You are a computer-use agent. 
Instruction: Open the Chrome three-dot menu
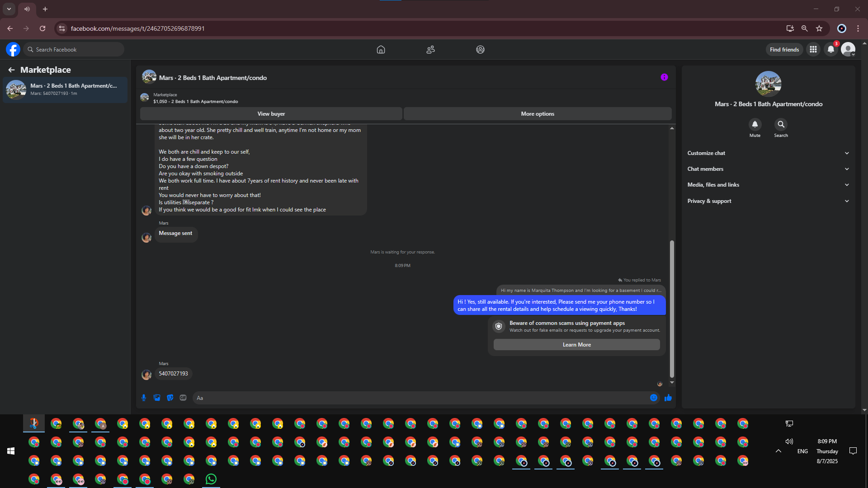[x=858, y=28]
